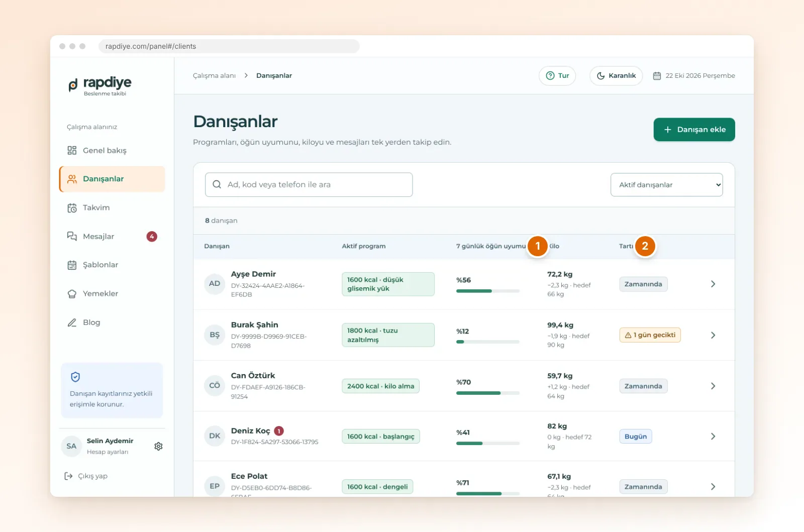Click the CÖ avatar for Can Öztürk

(x=215, y=386)
